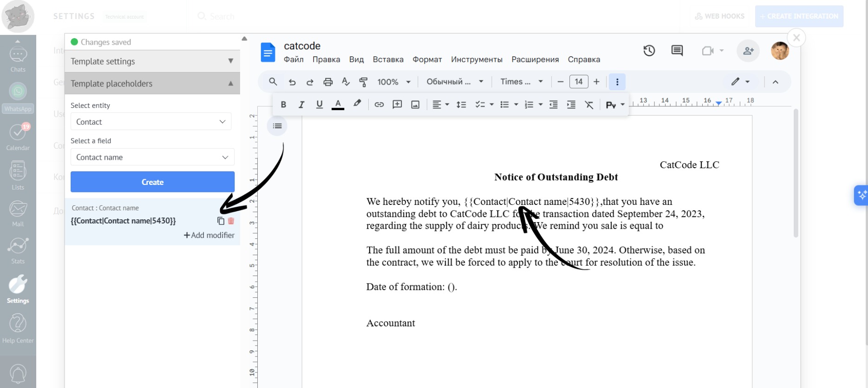
Task: Open the Select entity Contact dropdown
Action: click(x=151, y=122)
